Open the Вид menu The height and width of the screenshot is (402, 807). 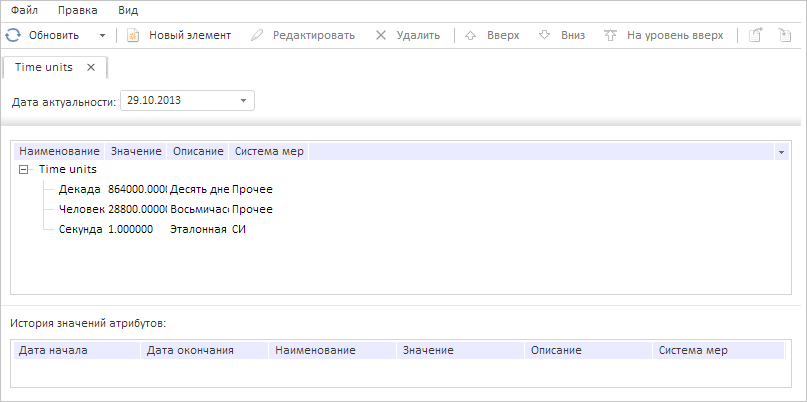[x=128, y=10]
